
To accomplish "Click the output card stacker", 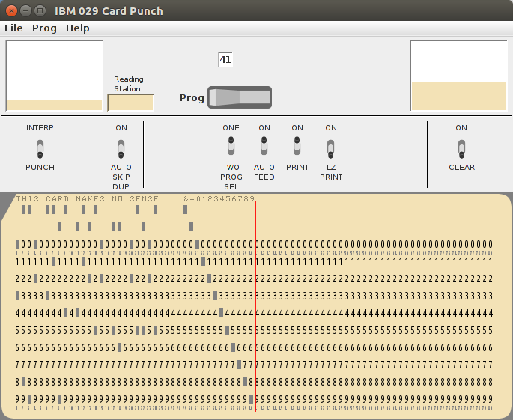I will 458,76.
